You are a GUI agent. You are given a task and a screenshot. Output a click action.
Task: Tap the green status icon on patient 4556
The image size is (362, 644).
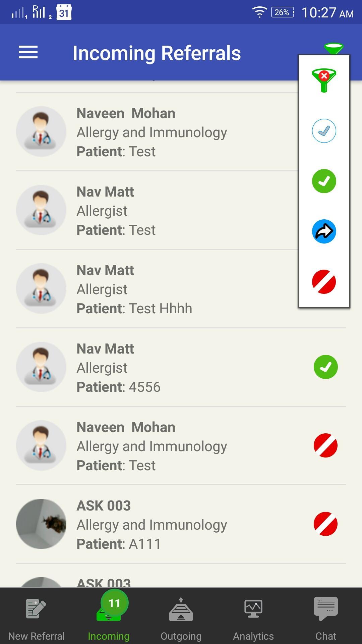click(x=325, y=367)
